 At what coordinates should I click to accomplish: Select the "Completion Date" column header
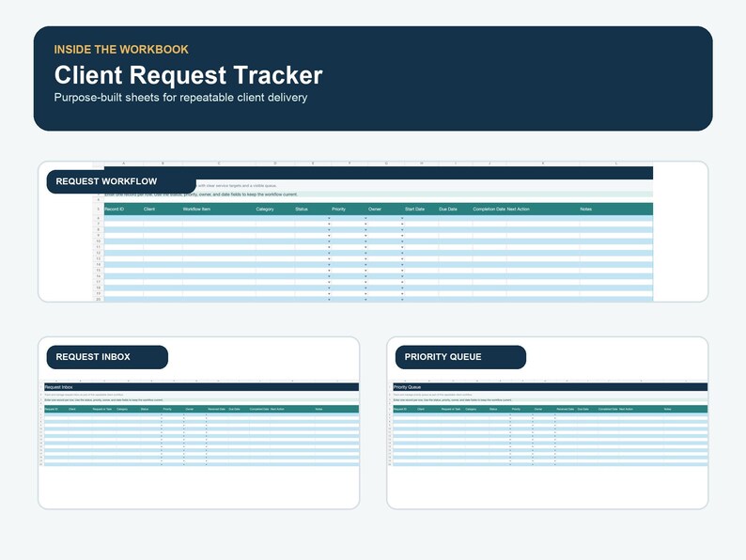click(x=490, y=209)
